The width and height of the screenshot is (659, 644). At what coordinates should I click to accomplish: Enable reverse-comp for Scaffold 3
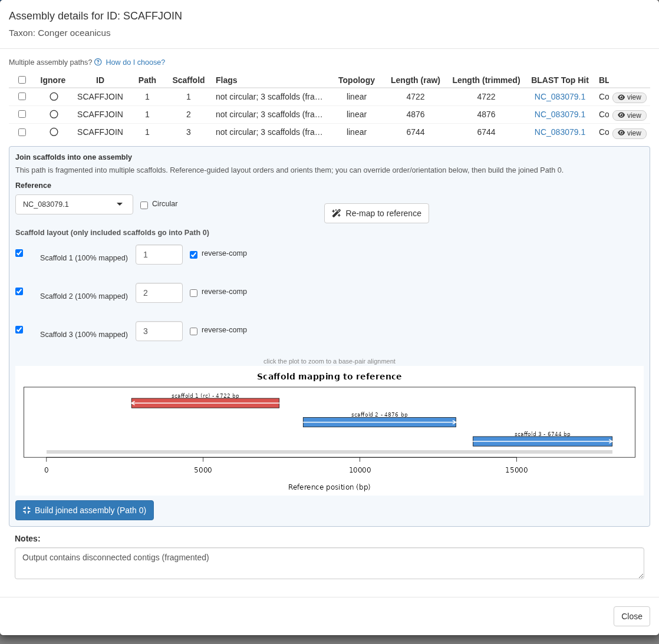click(x=194, y=331)
